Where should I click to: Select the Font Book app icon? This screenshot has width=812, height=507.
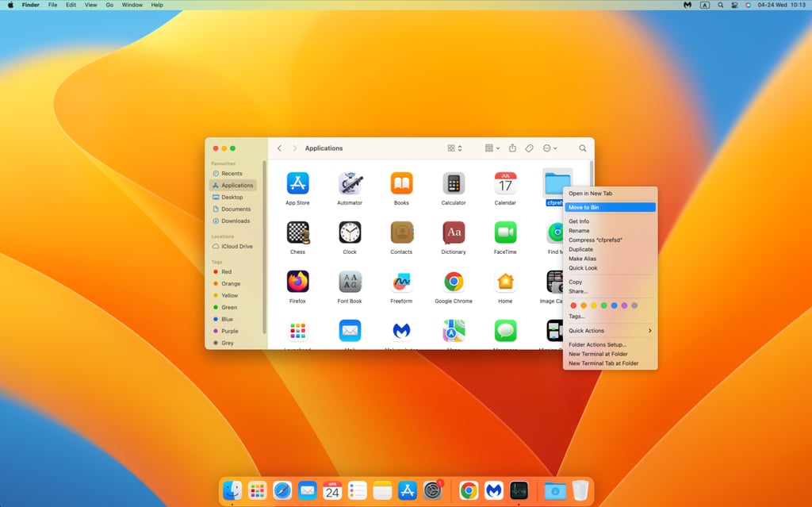pyautogui.click(x=350, y=282)
